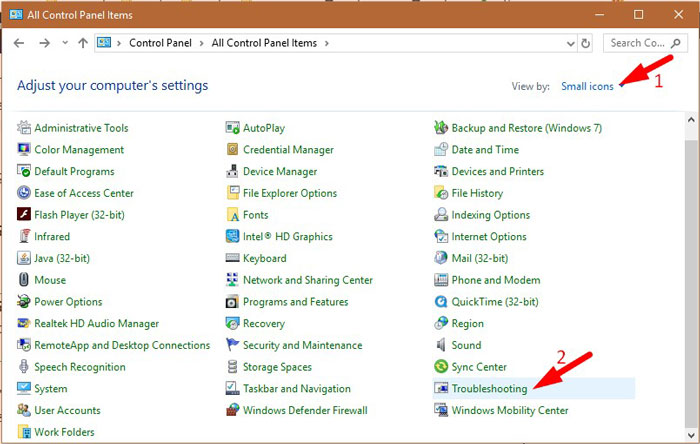Click the QuickTime Q icon
Viewport: 700px width, 444px height.
tap(441, 302)
